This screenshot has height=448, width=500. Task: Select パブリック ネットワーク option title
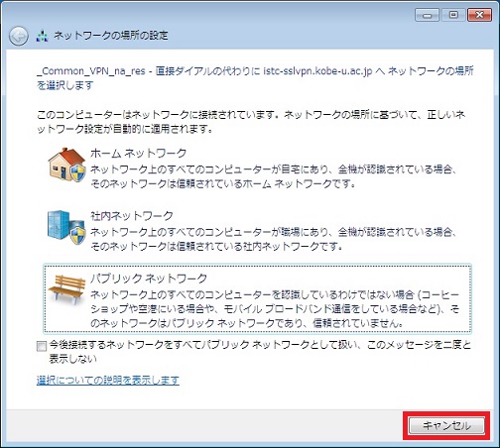click(x=149, y=279)
